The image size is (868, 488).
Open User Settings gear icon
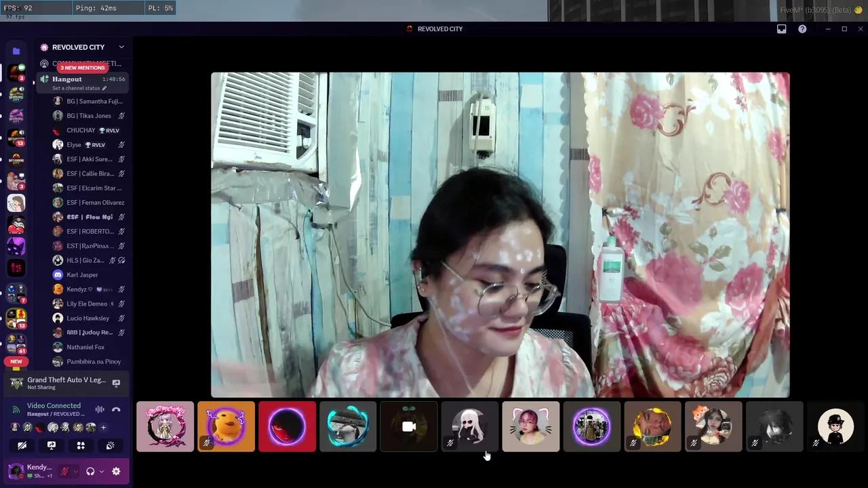(116, 471)
